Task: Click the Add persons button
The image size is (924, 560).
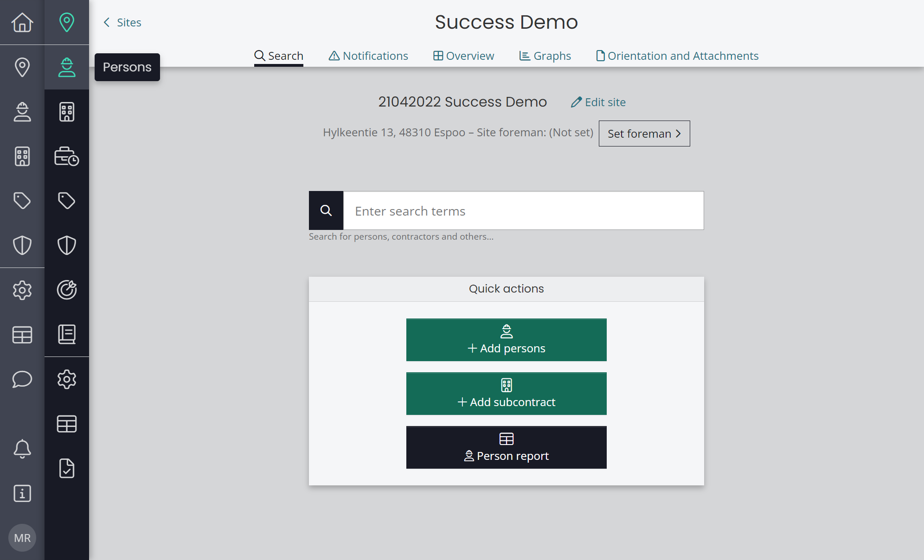Action: coord(507,340)
